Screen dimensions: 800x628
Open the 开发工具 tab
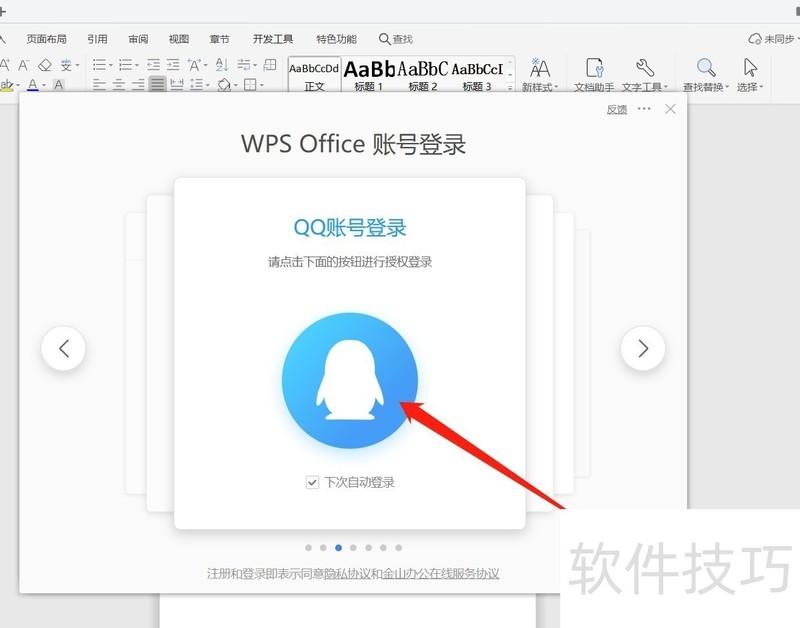point(273,39)
